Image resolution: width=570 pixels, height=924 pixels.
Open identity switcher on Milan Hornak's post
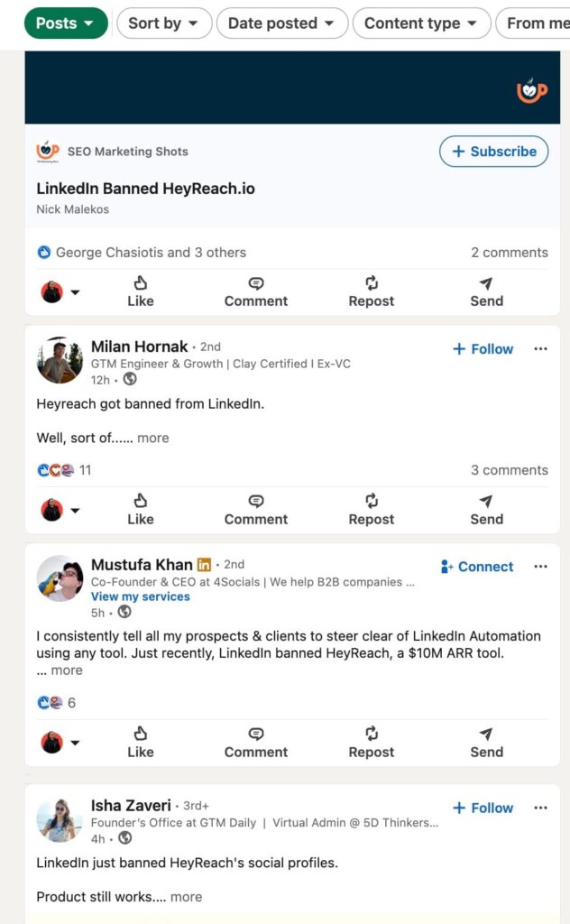(60, 511)
